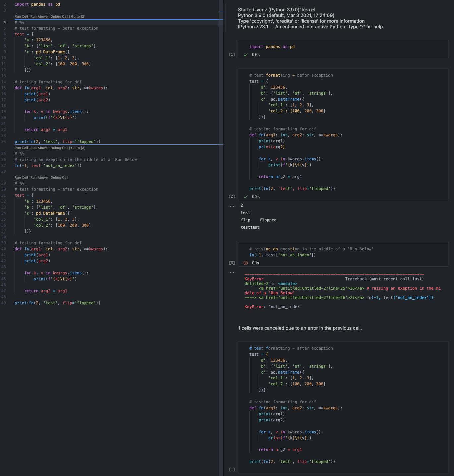
Task: Click the red error icon beside 0.1s
Action: pyautogui.click(x=245, y=263)
